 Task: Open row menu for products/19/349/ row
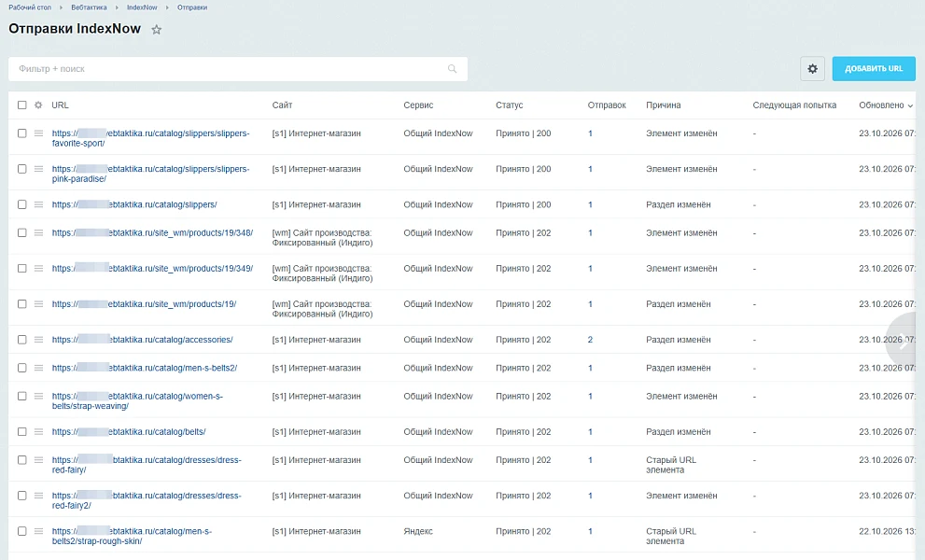[x=38, y=269]
